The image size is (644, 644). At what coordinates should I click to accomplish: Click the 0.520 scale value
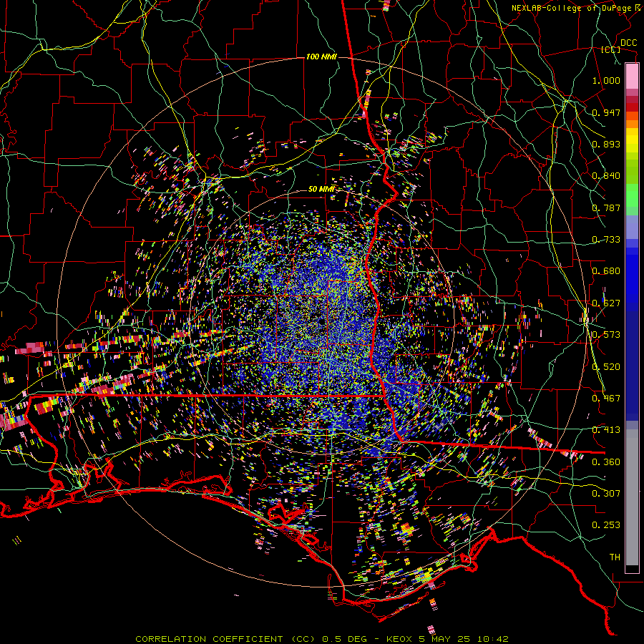606,367
